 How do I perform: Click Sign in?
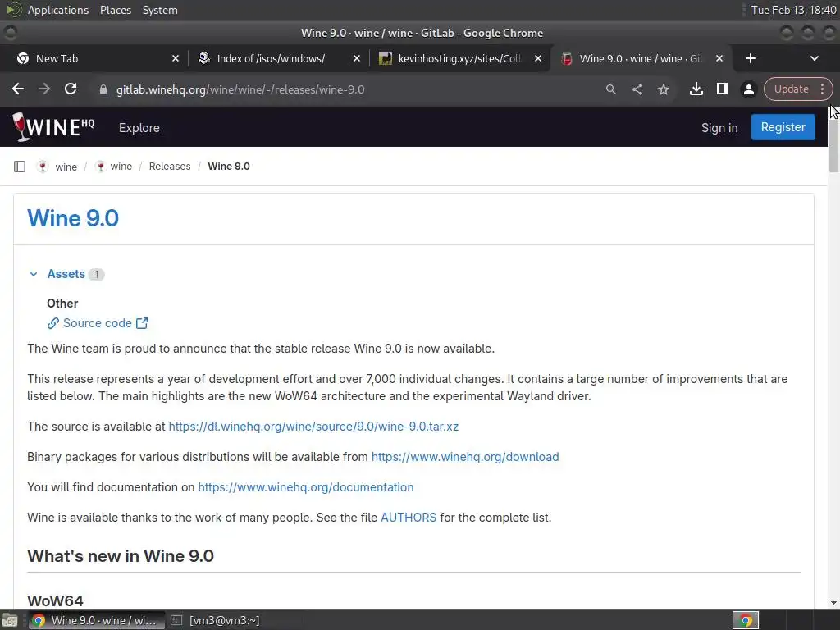point(719,127)
